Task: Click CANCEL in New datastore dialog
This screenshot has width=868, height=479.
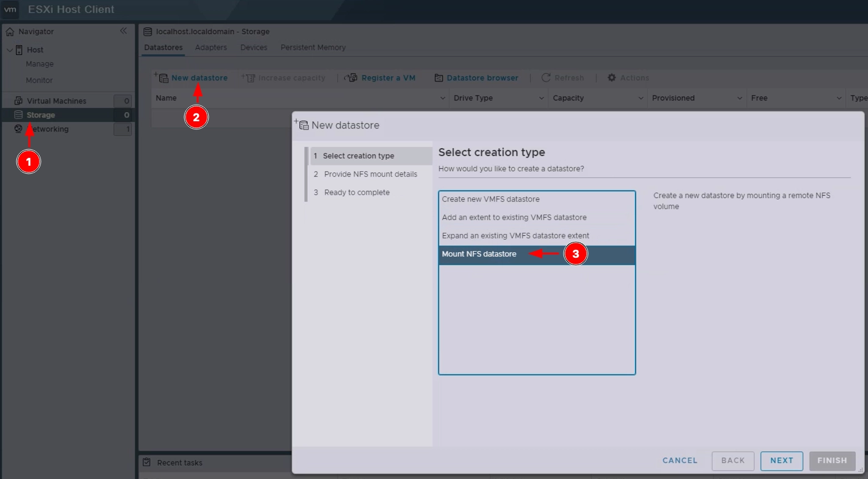Action: (680, 461)
